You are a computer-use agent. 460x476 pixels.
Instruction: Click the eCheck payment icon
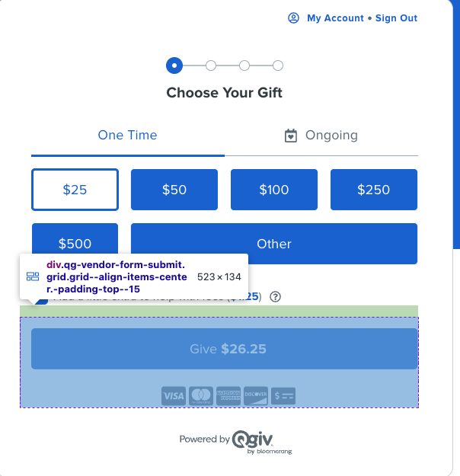(x=283, y=395)
